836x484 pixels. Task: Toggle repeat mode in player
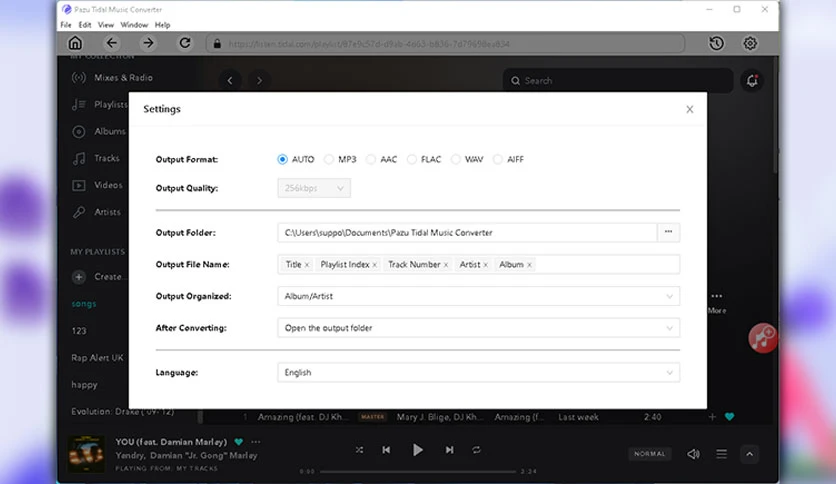click(x=476, y=450)
